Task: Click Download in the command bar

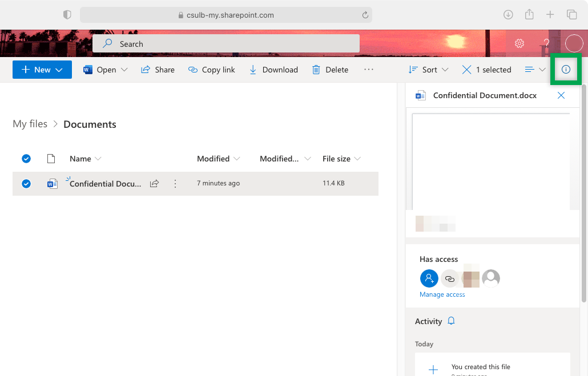Action: click(273, 70)
